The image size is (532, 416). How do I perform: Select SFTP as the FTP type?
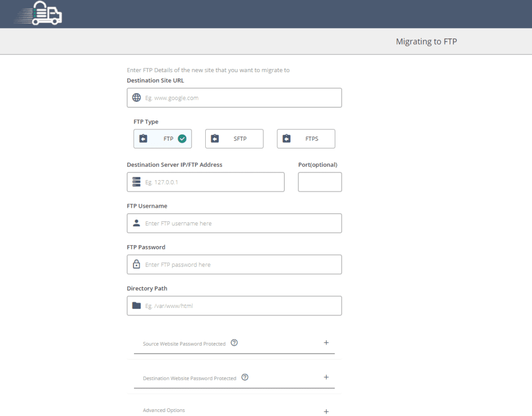coord(234,139)
